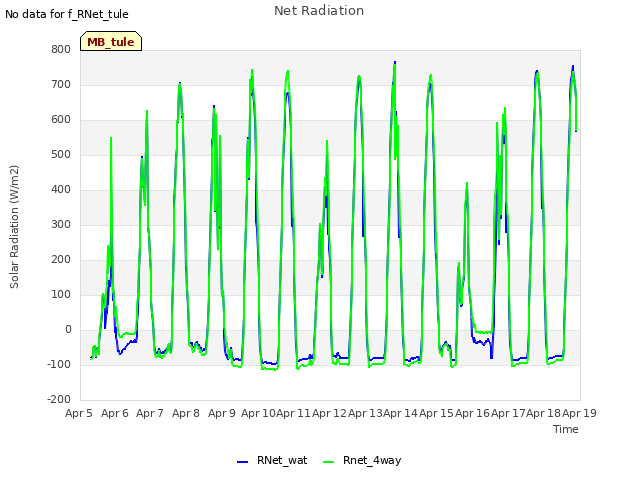The width and height of the screenshot is (640, 480).
Task: Click the 'No data for f_RNet_tule' message
Action: click(x=67, y=14)
